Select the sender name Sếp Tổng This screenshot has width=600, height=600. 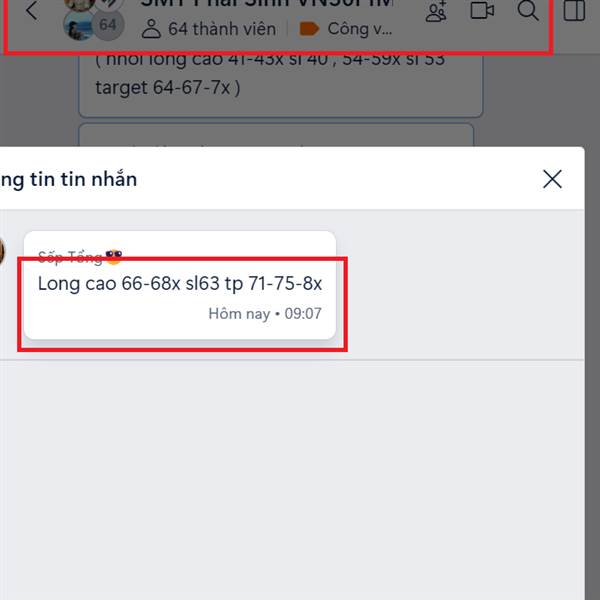[x=70, y=257]
